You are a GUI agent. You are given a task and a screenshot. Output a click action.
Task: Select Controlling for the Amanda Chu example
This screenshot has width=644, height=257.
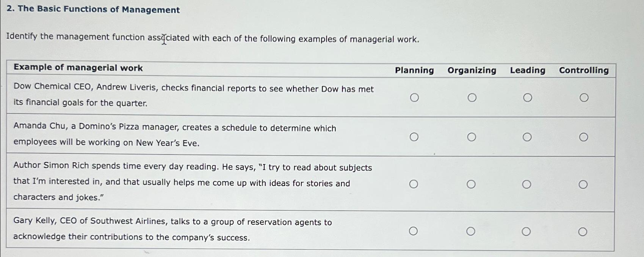pos(584,136)
